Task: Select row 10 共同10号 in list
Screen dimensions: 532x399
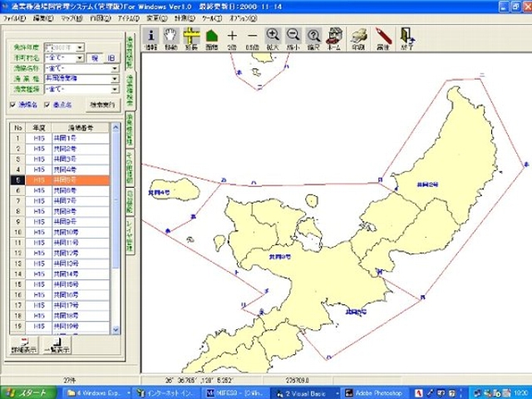Action: coord(65,231)
